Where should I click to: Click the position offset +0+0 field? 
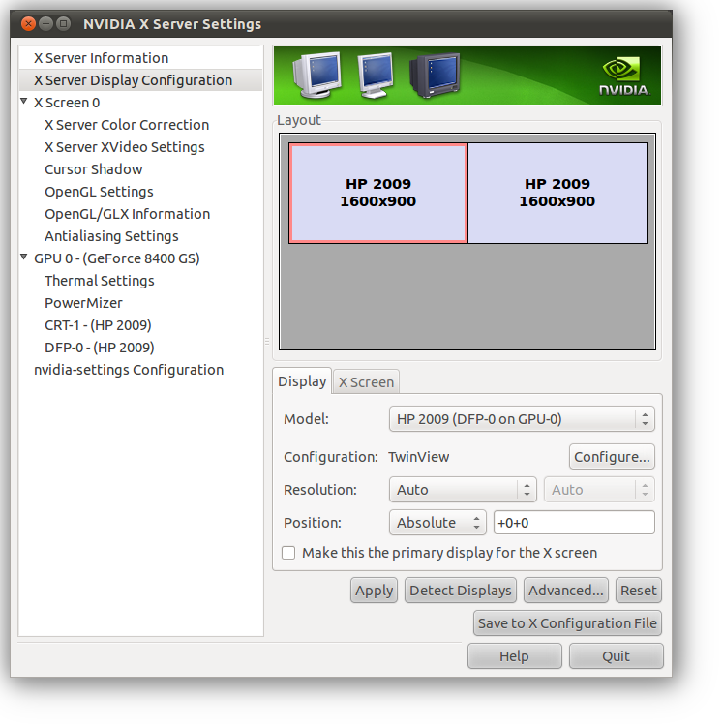574,523
